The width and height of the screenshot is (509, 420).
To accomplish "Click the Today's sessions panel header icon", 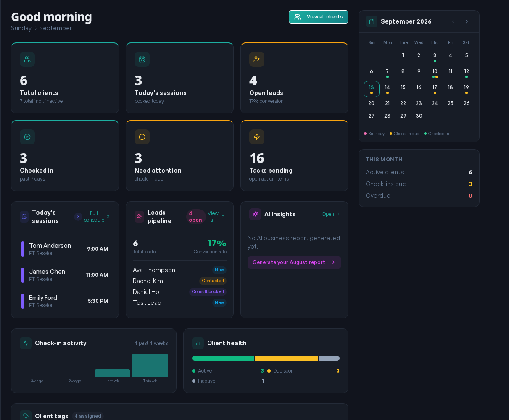I will 24,217.
